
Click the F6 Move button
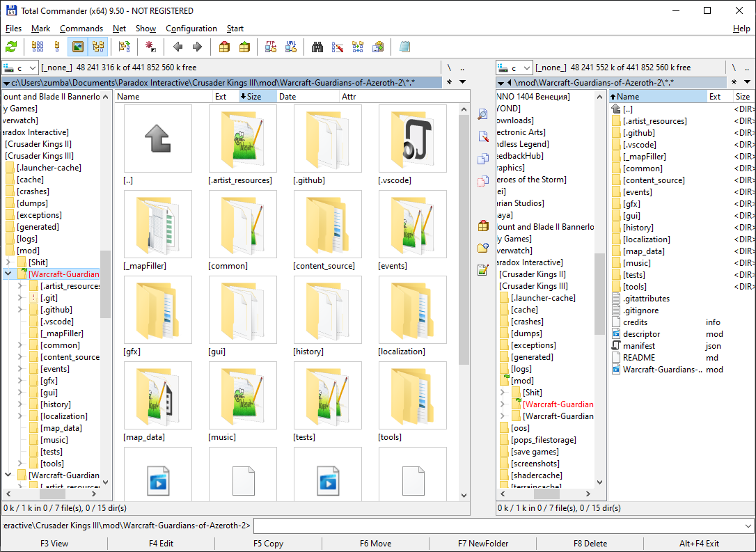coord(375,544)
